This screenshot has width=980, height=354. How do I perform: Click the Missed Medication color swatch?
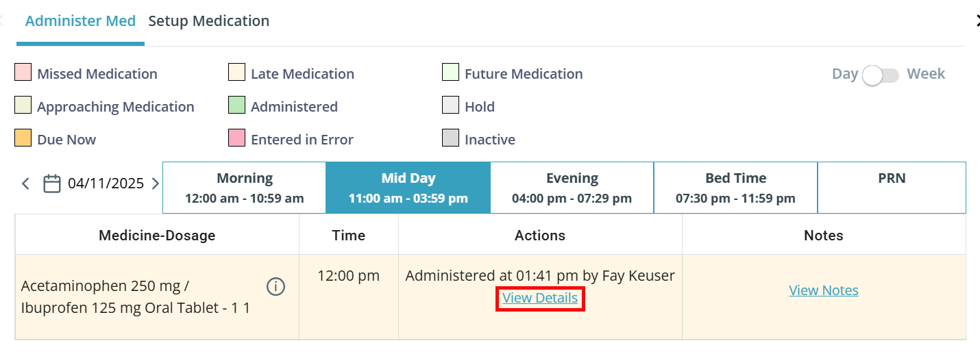tap(23, 72)
